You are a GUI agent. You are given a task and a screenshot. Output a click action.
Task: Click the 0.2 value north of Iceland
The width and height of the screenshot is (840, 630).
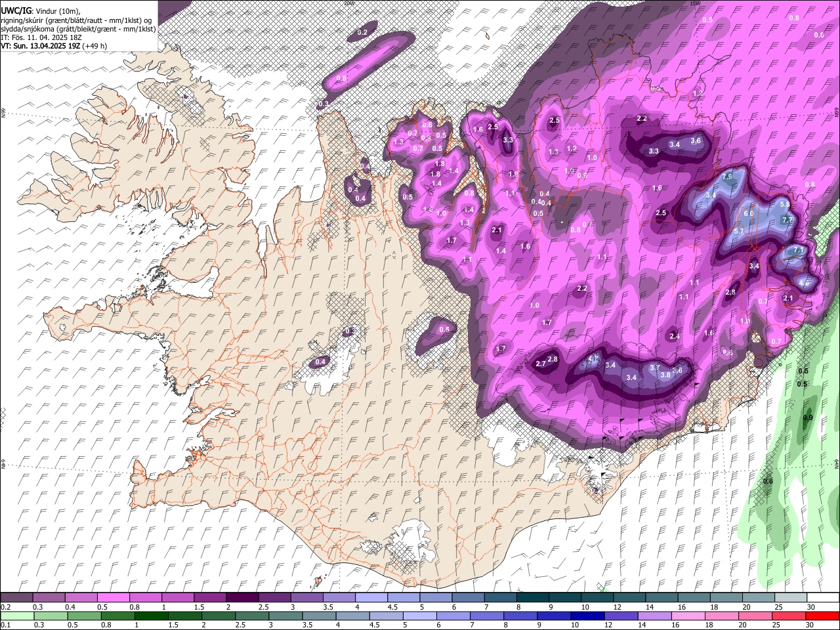pyautogui.click(x=362, y=32)
